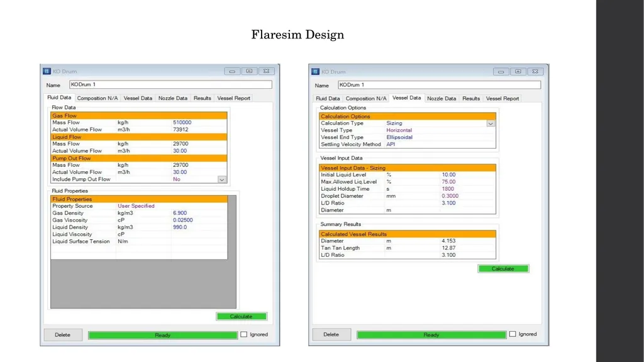Open Results tab in left window
This screenshot has width=644, height=362.
[x=203, y=98]
